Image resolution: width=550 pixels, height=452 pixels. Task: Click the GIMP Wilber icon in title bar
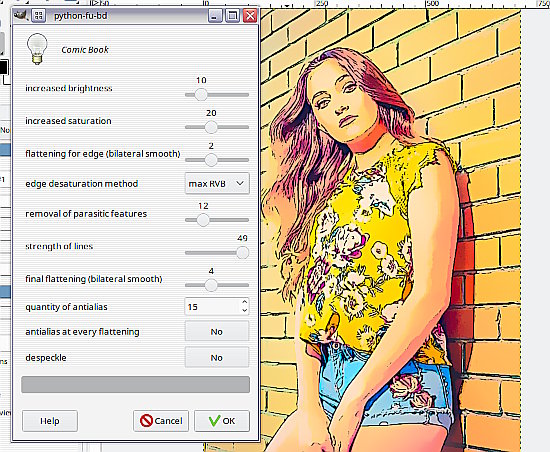click(20, 15)
